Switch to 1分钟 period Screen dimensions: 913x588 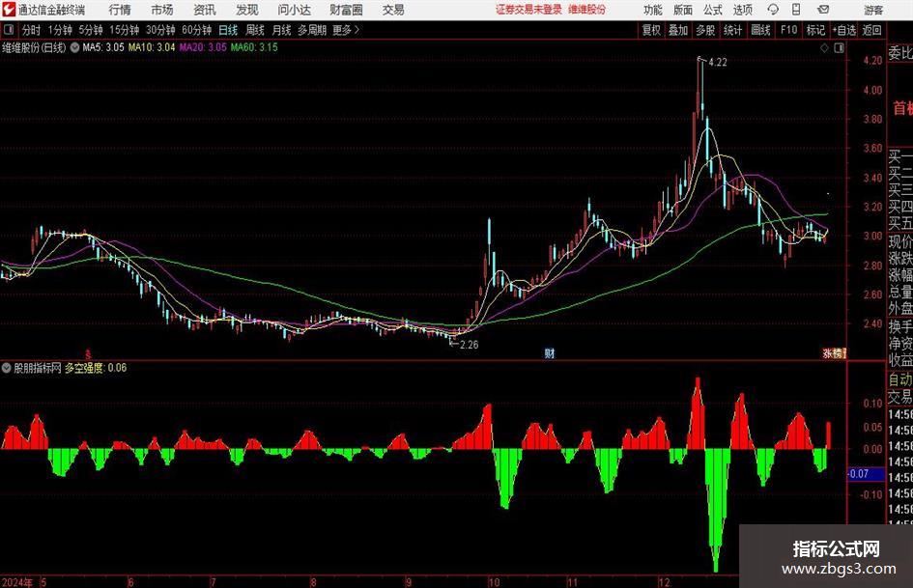(60, 30)
